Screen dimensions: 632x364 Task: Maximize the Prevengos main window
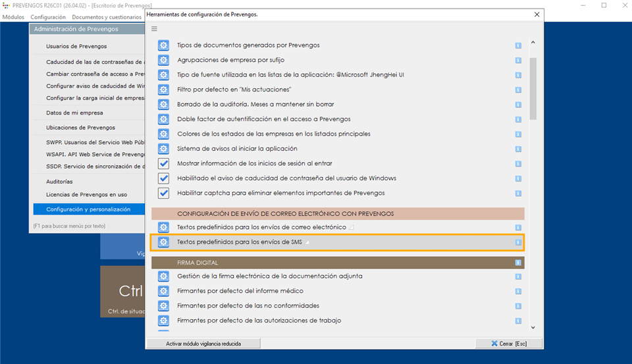604,5
